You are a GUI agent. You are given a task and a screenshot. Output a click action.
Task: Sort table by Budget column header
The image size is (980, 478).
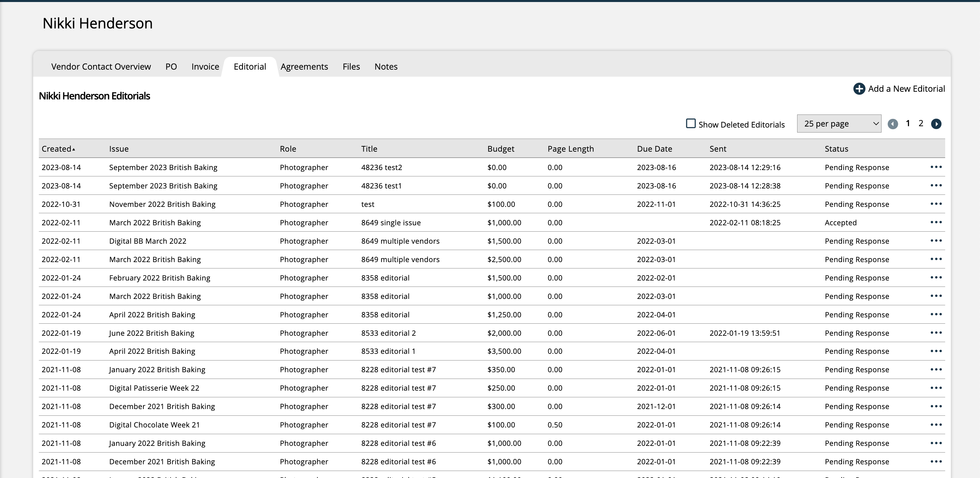(x=500, y=149)
